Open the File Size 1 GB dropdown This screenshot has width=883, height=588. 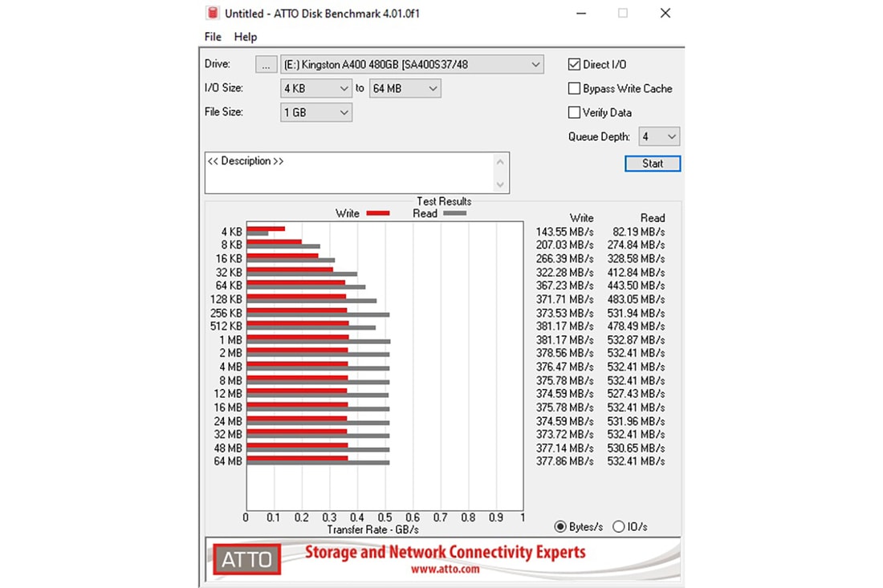coord(316,112)
